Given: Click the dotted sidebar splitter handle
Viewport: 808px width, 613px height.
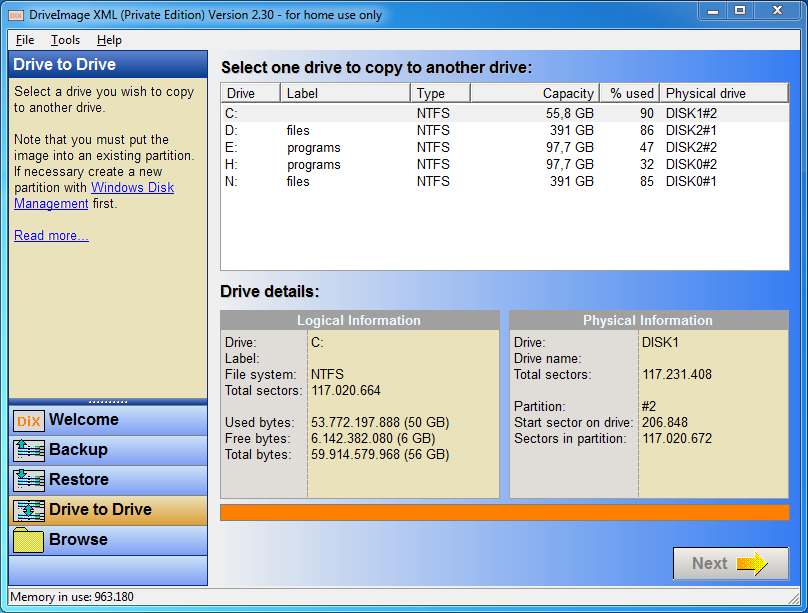Looking at the screenshot, I should 108,402.
